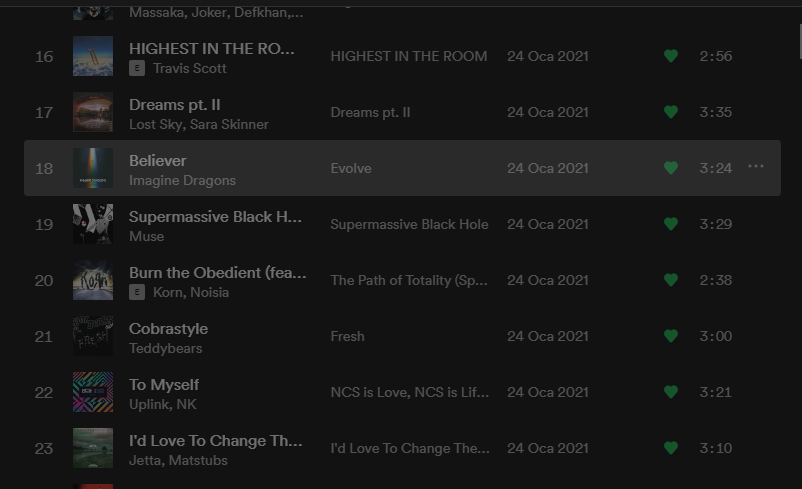This screenshot has width=802, height=489.
Task: Go to the Evolve album
Action: coord(351,168)
